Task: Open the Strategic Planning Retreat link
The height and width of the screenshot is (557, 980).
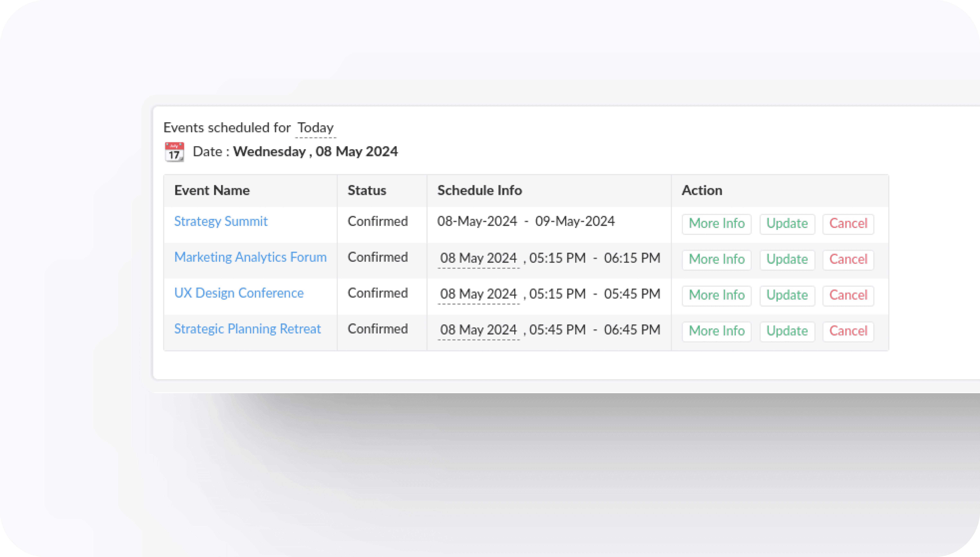Action: pyautogui.click(x=247, y=329)
